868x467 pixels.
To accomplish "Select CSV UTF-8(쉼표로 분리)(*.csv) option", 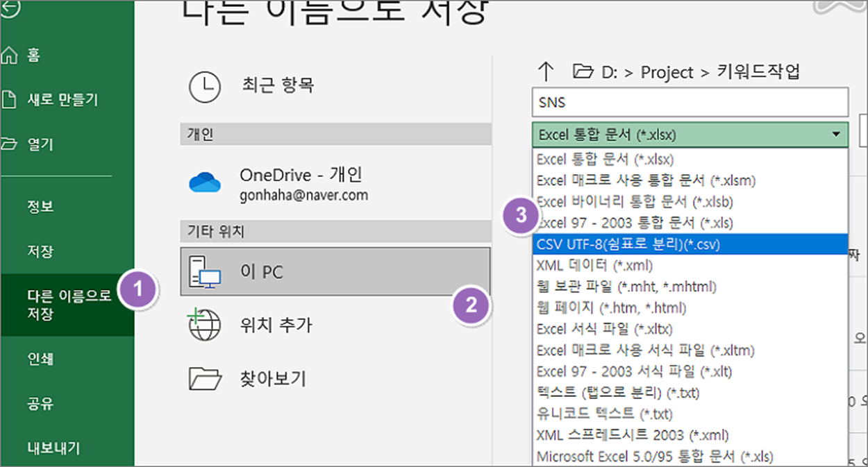I will pyautogui.click(x=690, y=244).
